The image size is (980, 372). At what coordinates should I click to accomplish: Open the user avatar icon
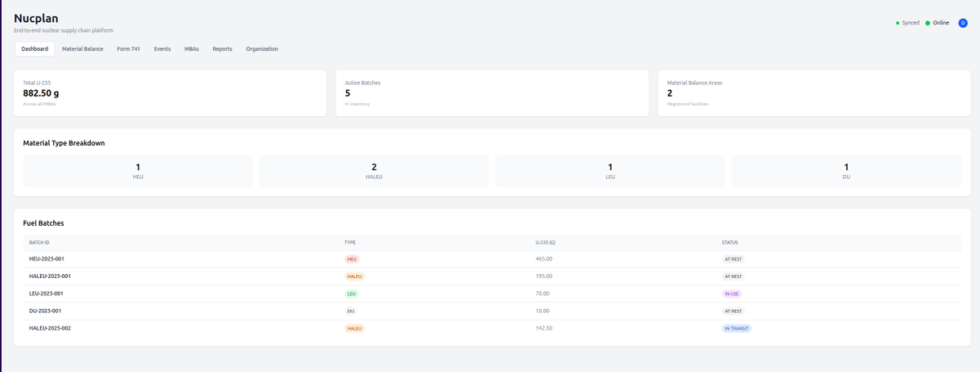(963, 23)
